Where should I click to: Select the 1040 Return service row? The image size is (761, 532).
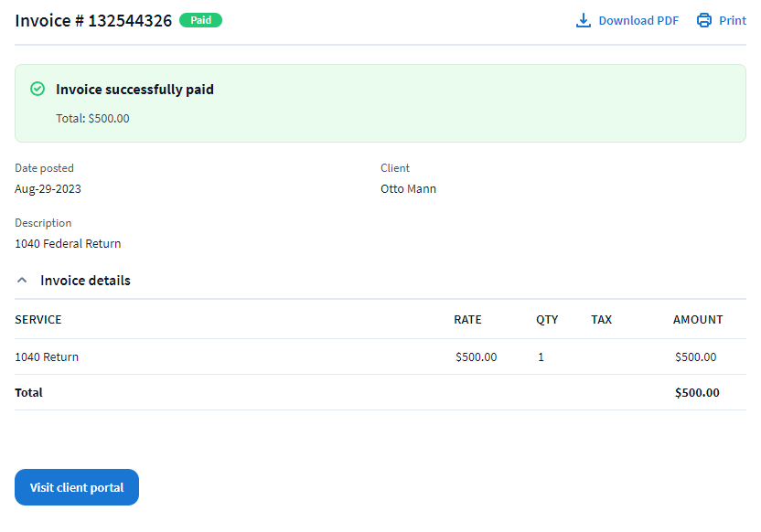coord(47,357)
